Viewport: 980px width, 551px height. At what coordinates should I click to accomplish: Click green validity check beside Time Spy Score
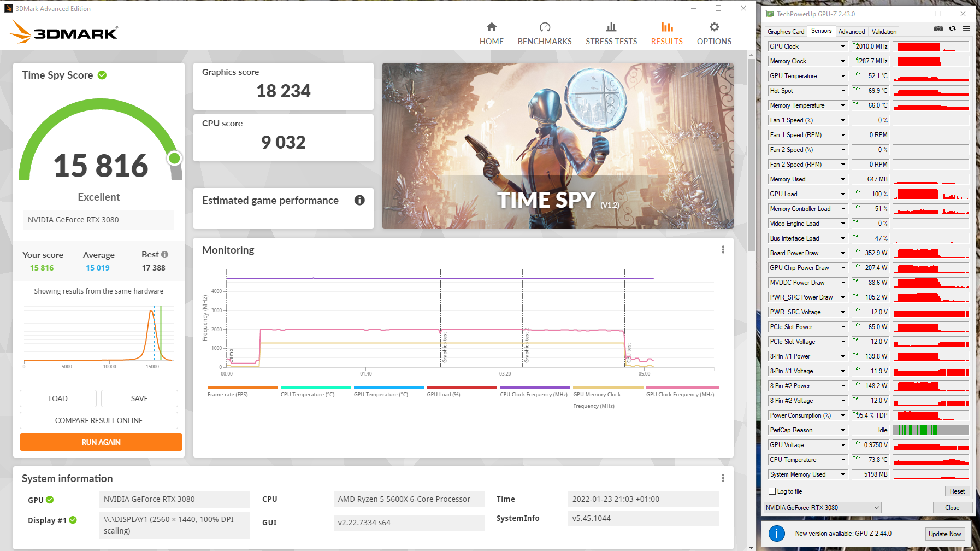(102, 75)
